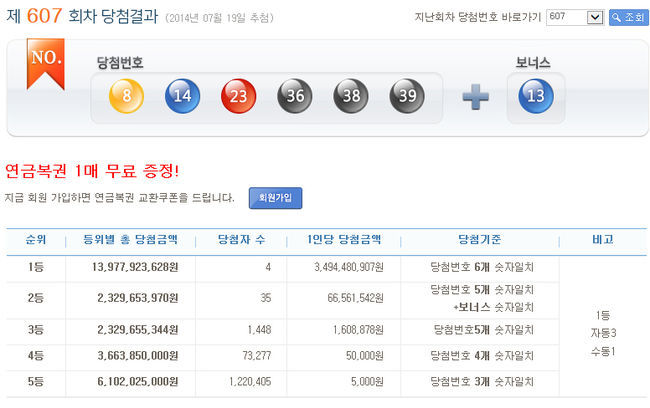Click the gray lottery ball number 39

(408, 97)
